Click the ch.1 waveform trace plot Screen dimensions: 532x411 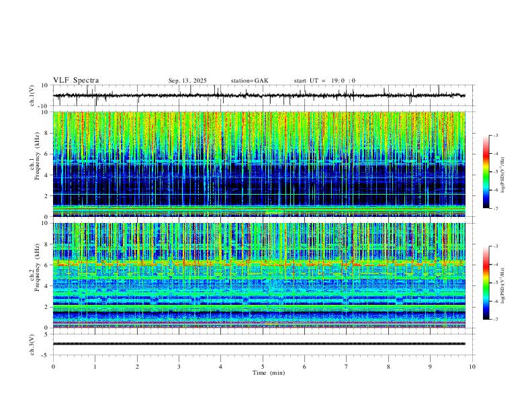pos(259,95)
